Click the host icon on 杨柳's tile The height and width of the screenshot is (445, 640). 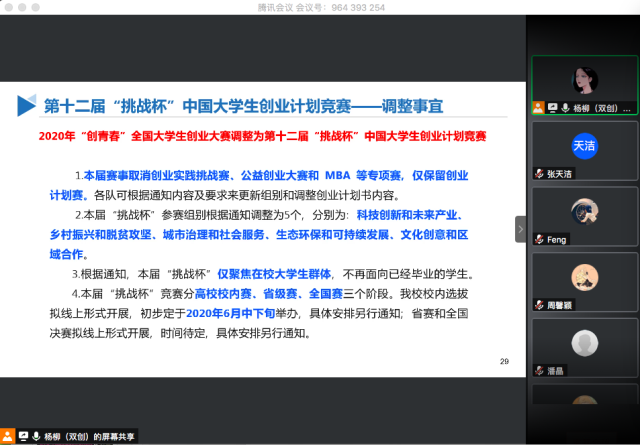pos(538,108)
